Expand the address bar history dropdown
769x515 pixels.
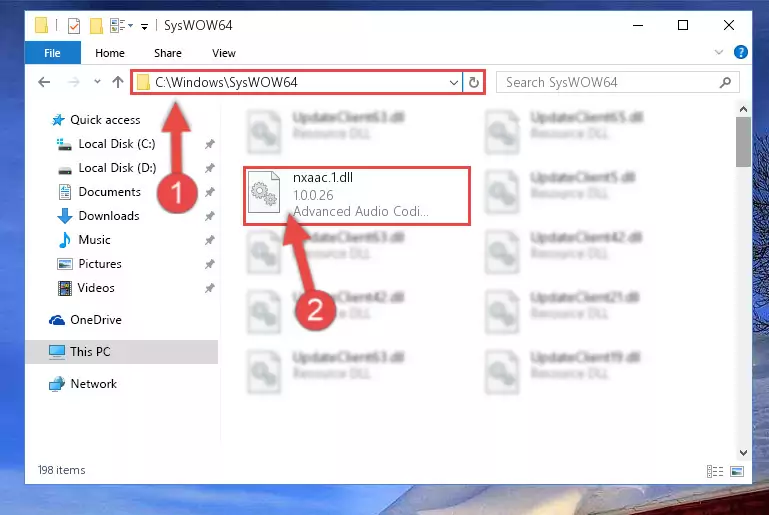(x=454, y=82)
